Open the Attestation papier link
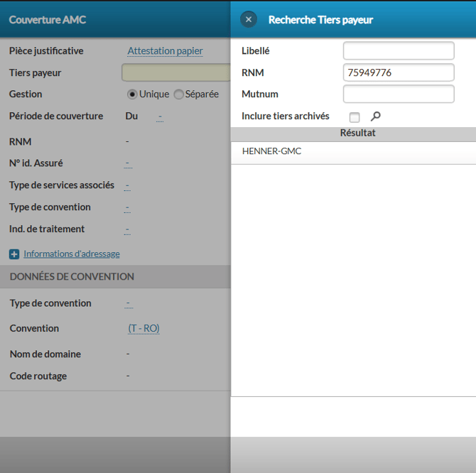476x473 pixels. pyautogui.click(x=165, y=51)
